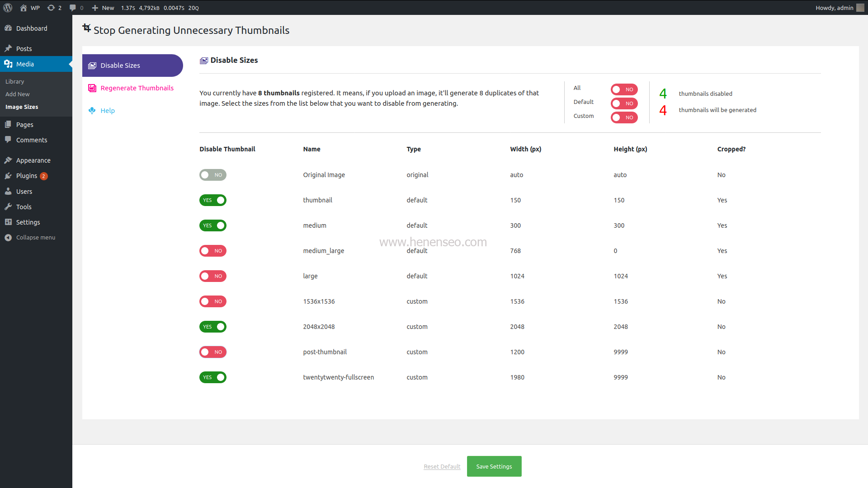Click the Save Settings button

(494, 466)
